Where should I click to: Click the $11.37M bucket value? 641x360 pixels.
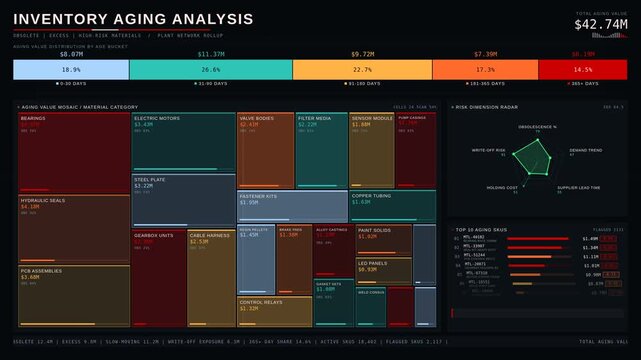[x=211, y=54]
